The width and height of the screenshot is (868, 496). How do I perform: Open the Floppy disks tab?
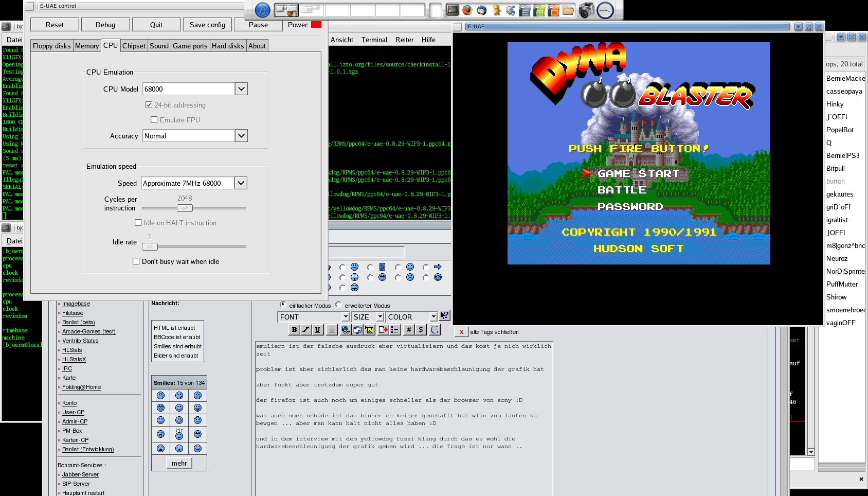click(x=51, y=46)
